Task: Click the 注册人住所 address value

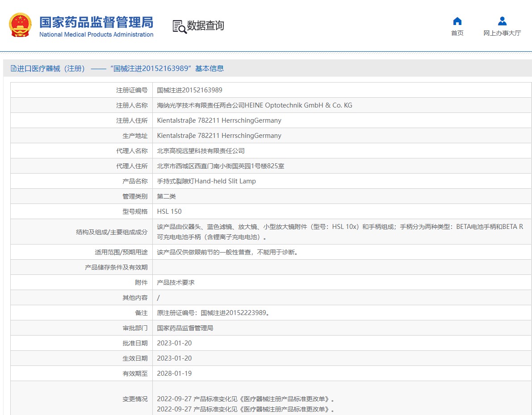Action: click(219, 120)
